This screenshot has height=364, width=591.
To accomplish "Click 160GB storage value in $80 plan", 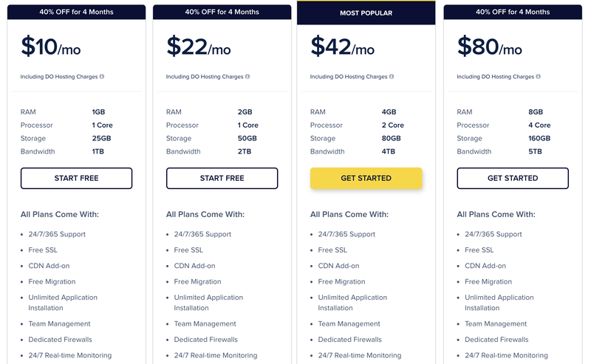I will [539, 138].
